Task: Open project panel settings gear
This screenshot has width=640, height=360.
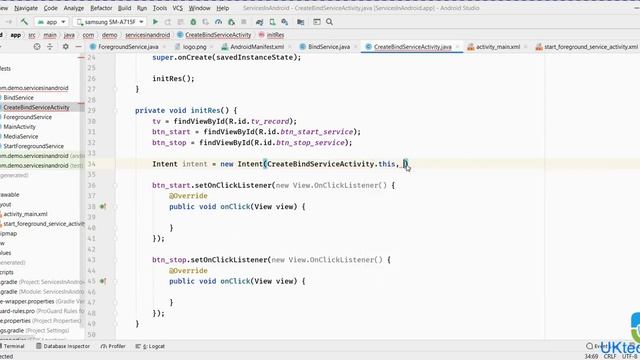Action: (x=65, y=47)
